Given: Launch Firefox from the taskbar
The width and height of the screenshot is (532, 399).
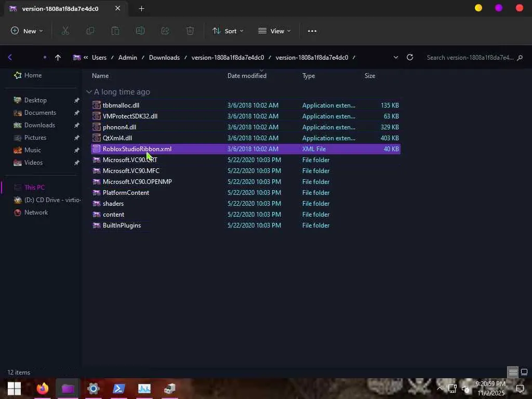Looking at the screenshot, I should point(43,389).
